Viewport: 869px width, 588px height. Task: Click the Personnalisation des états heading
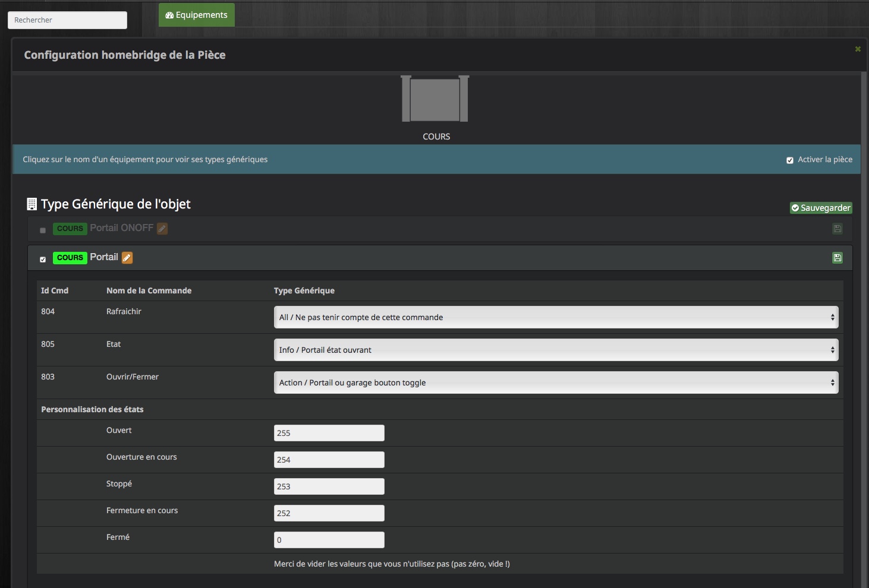tap(92, 409)
